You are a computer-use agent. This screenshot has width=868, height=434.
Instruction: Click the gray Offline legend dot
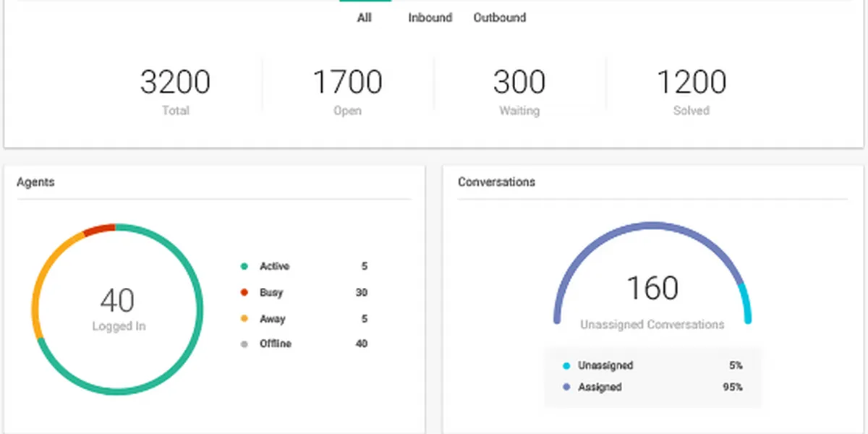coord(244,344)
